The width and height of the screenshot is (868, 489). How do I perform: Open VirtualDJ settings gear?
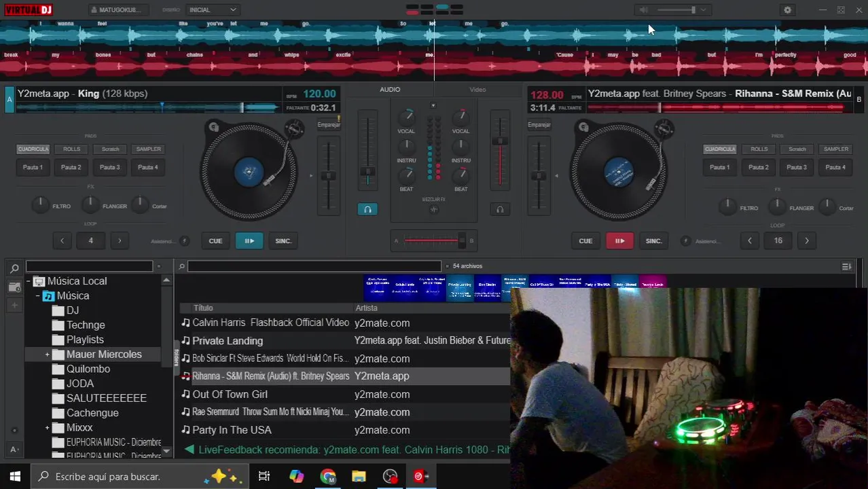click(787, 10)
